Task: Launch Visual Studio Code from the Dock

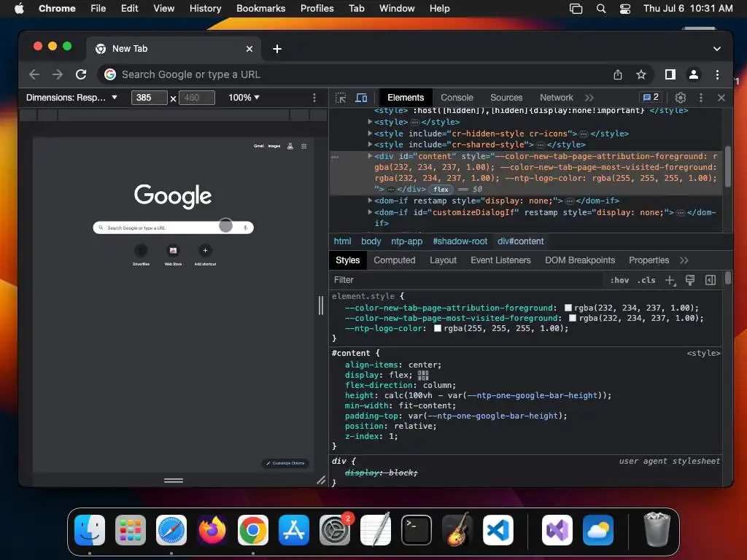Action: tap(498, 531)
